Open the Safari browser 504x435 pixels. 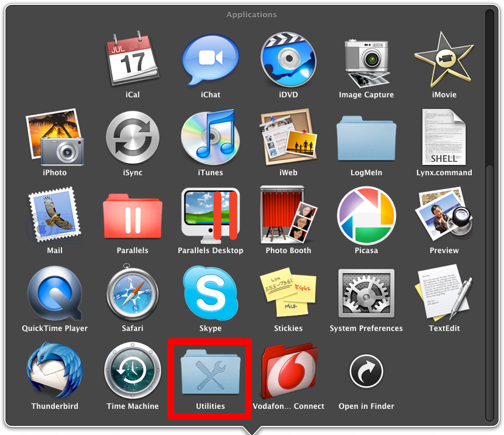click(x=133, y=293)
